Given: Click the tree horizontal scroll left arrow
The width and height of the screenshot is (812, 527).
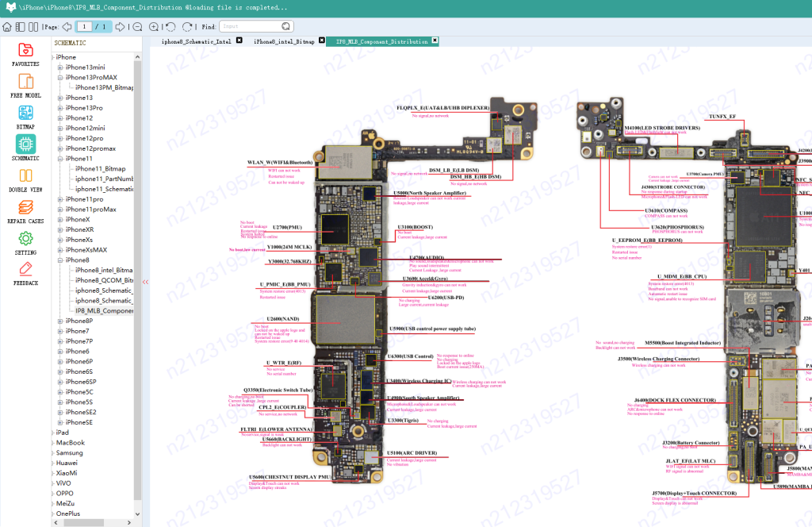Looking at the screenshot, I should point(56,523).
